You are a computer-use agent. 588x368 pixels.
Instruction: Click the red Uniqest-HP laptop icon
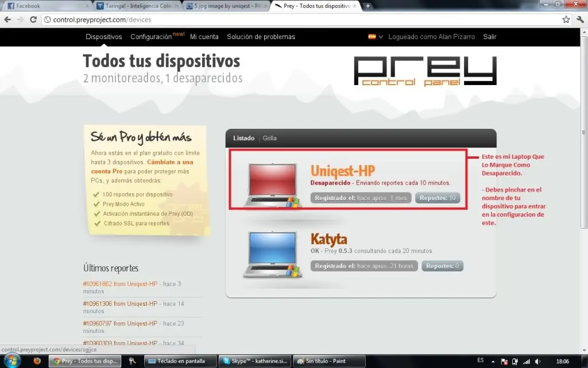273,186
